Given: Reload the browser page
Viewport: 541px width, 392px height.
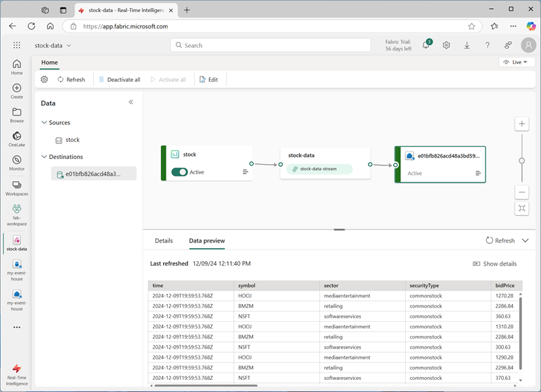Looking at the screenshot, I should pyautogui.click(x=31, y=26).
